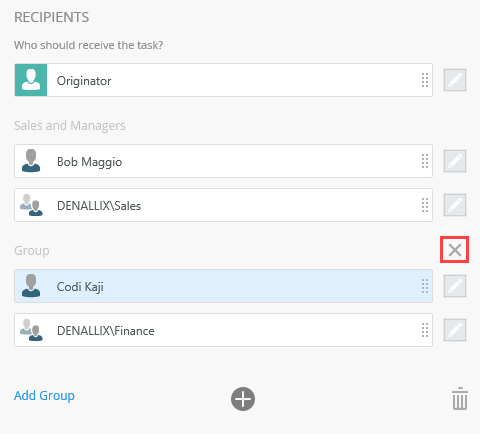Edit the Bob Maggio recipient
The width and height of the screenshot is (480, 434).
click(455, 161)
